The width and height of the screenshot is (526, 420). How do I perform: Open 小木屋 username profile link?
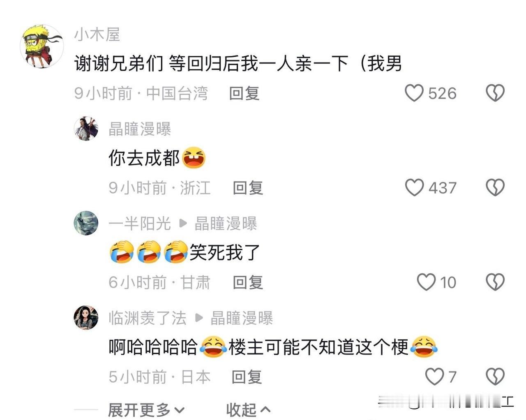pyautogui.click(x=97, y=35)
